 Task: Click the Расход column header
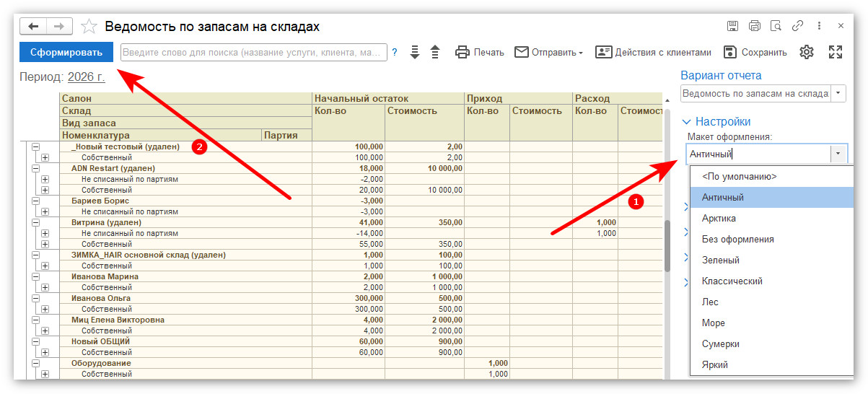pos(618,98)
